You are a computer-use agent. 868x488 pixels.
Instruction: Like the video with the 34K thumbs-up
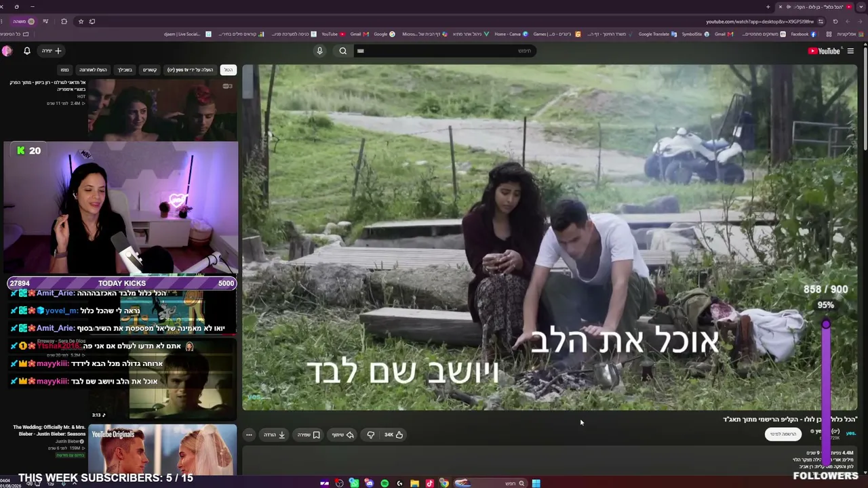click(394, 434)
